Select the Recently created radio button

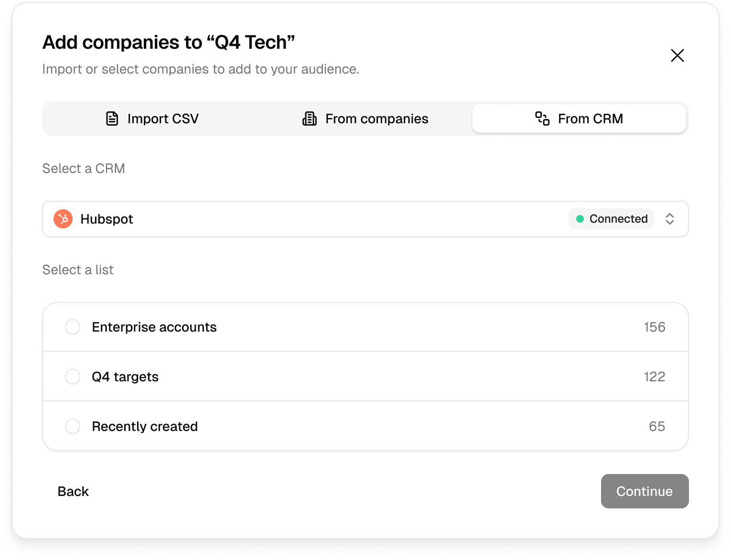[x=73, y=426]
